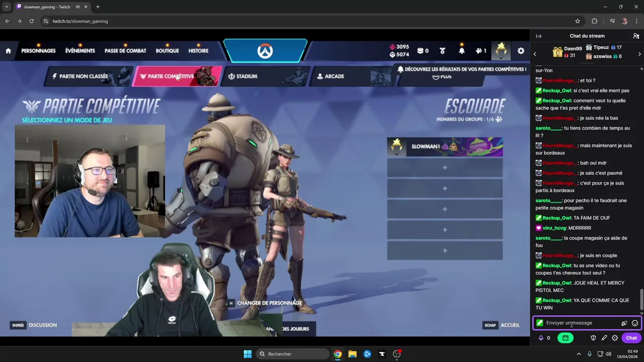Screen dimensions: 644x362
Task: Open Overwatch options gear
Action: click(521, 51)
